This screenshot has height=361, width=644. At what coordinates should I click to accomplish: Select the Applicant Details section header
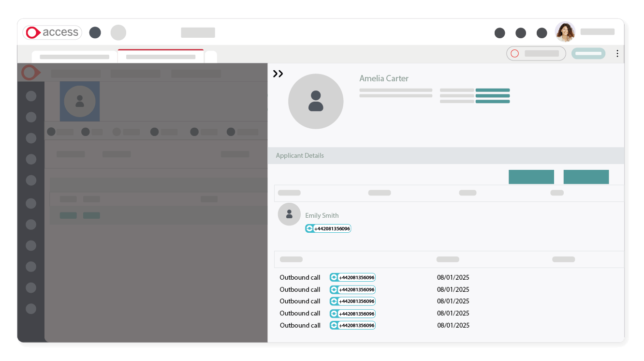(x=300, y=155)
